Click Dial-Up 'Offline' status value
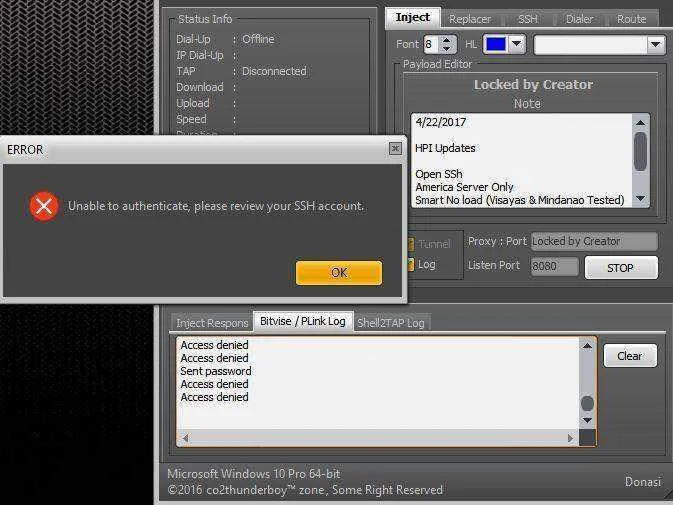 click(258, 39)
